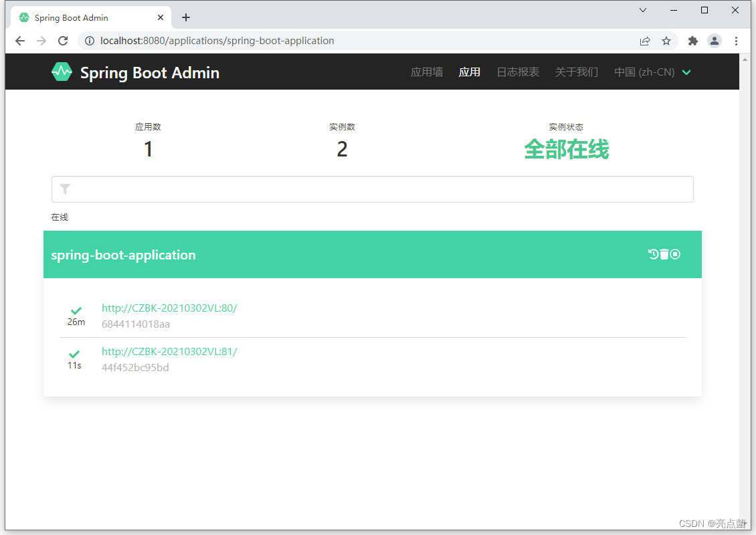Switch to the 应用墙 navigation item
Screen dimensions: 756x535
pyautogui.click(x=426, y=72)
